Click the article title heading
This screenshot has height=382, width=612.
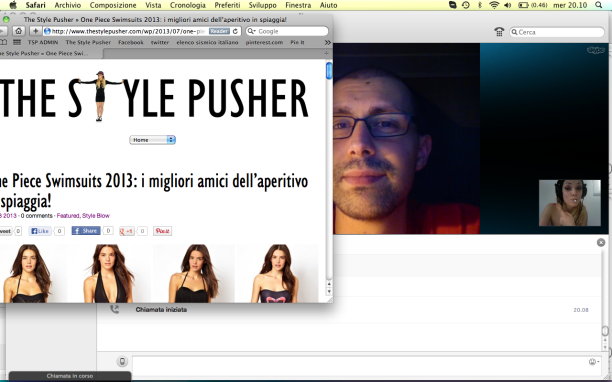click(x=154, y=191)
